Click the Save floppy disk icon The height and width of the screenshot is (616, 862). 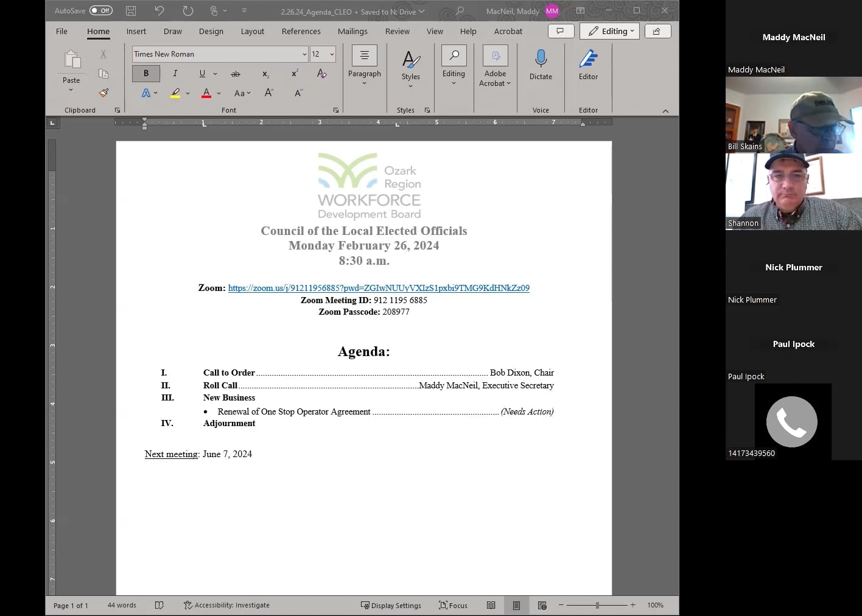(x=131, y=11)
